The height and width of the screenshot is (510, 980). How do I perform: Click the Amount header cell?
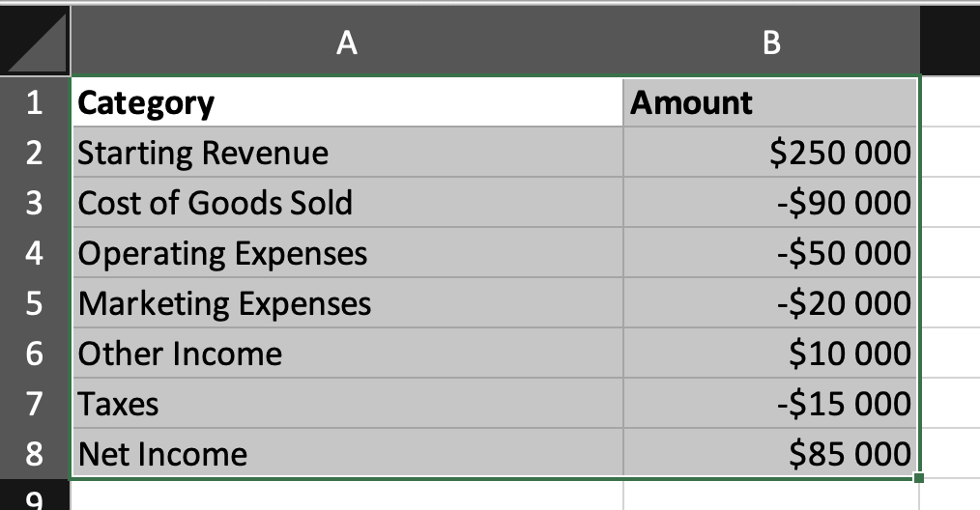(770, 102)
